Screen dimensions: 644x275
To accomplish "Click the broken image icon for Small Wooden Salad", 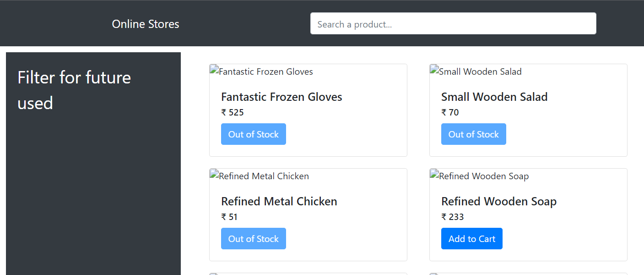I will (x=434, y=71).
